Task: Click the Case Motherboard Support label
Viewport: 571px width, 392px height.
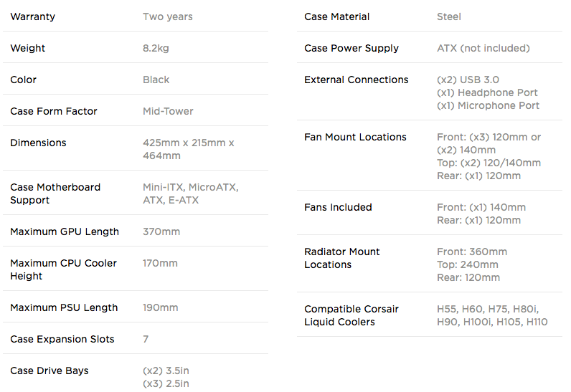Action: (55, 193)
